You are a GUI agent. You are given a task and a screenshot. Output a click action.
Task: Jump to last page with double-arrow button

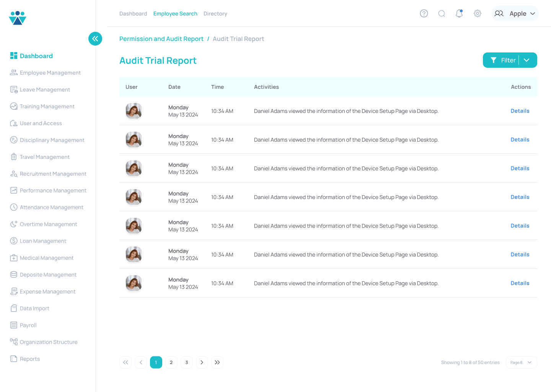coord(217,363)
